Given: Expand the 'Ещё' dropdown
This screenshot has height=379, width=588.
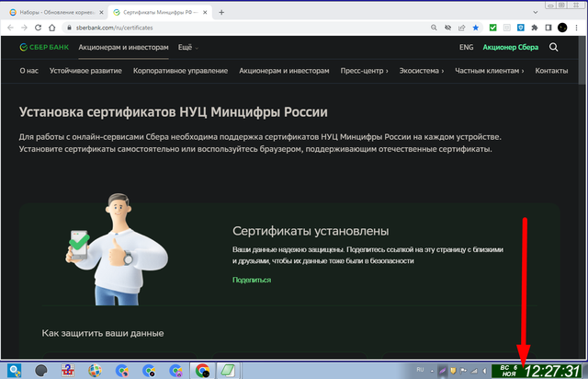Looking at the screenshot, I should 188,47.
